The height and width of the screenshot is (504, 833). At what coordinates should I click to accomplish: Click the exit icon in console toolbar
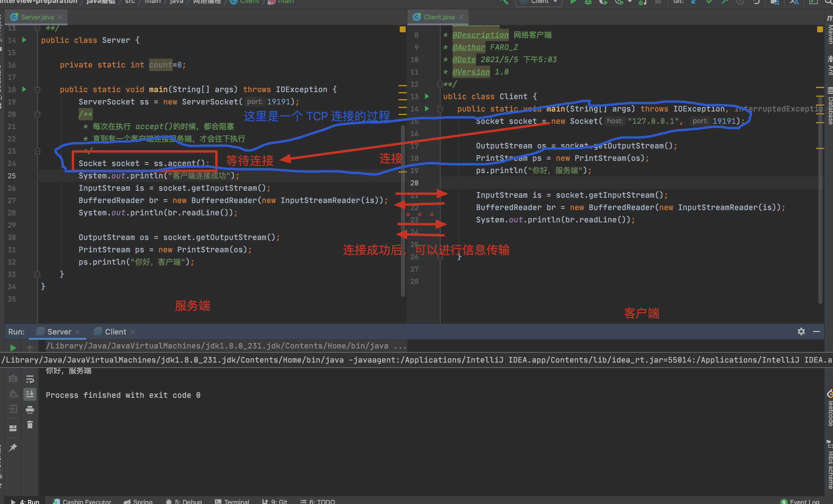pos(13,409)
